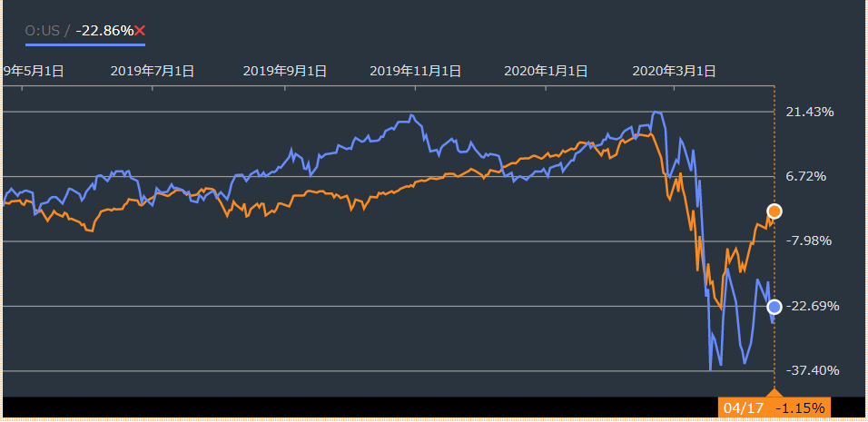The image size is (868, 422).
Task: Select the O:US ticker legend label
Action: (x=43, y=31)
